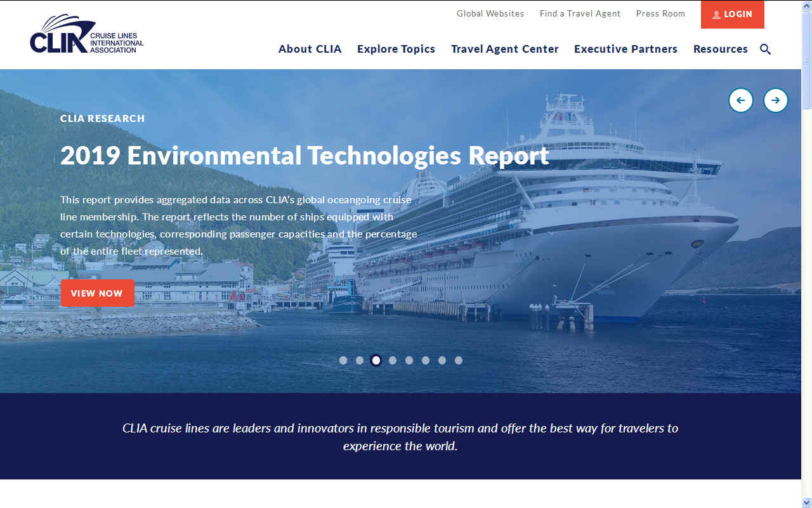
Task: Click the page vertical scrollbar thumb
Action: coord(806,60)
